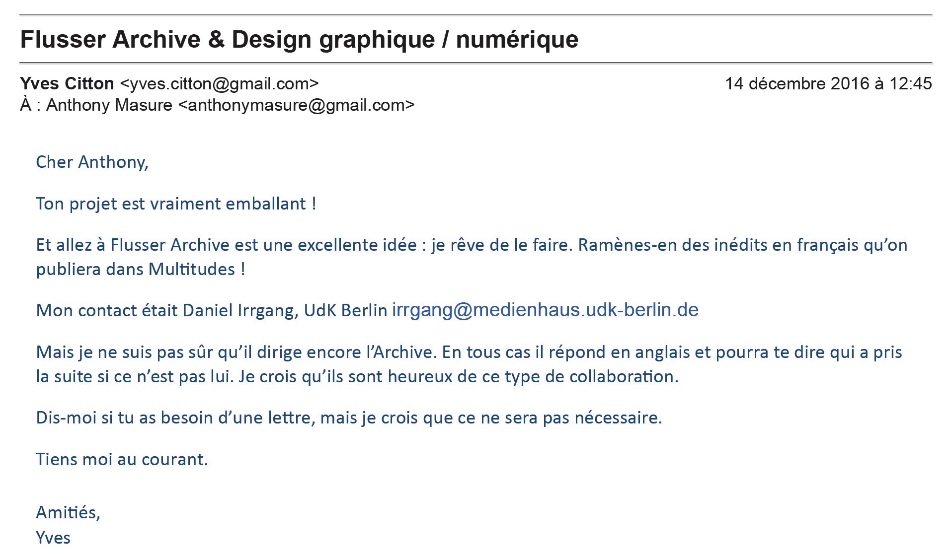The width and height of the screenshot is (950, 560).
Task: Click the irrgang@medienhaus.udk-berlin.de email link
Action: [545, 310]
